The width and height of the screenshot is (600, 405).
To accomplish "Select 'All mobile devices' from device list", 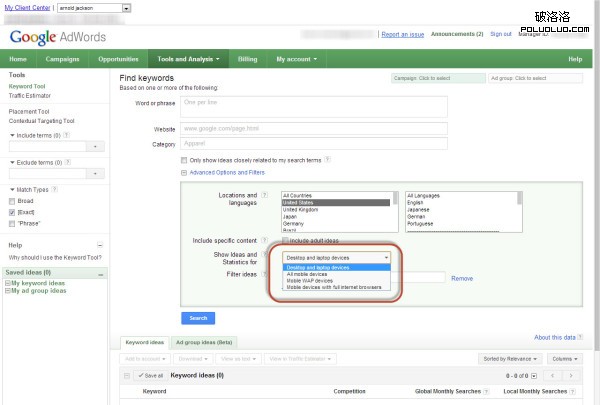I will (x=306, y=274).
